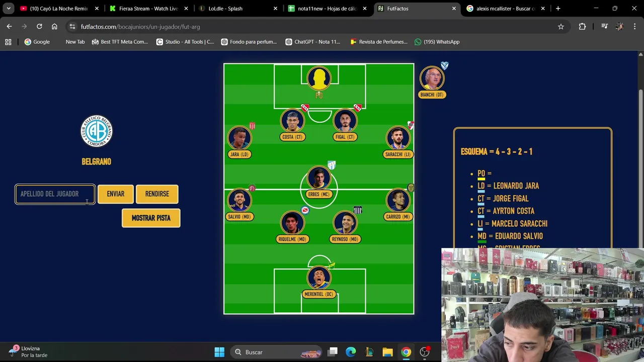Screen dimensions: 644x362
Task: Select the Jara (LD) player avatar
Action: tap(239, 138)
